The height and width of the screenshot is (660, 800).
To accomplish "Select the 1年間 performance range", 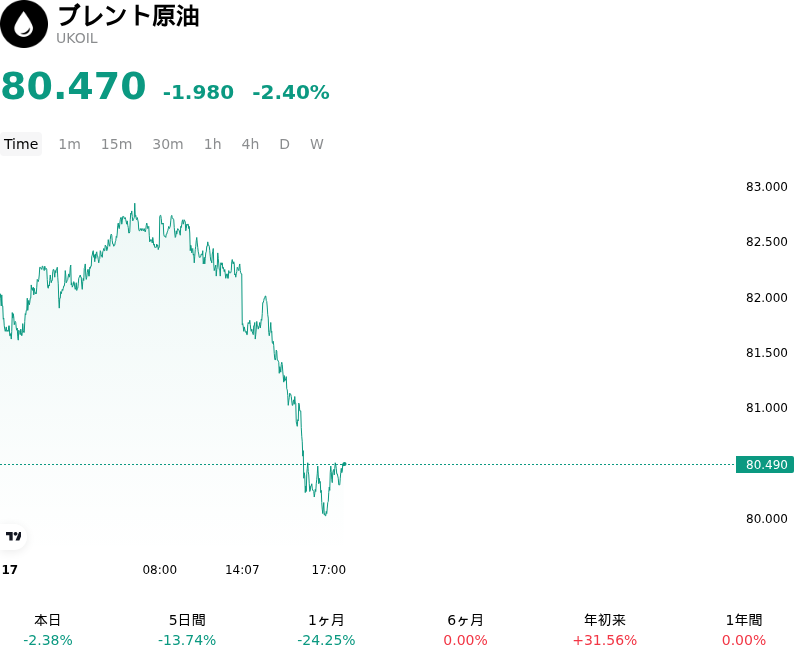I will pyautogui.click(x=744, y=630).
